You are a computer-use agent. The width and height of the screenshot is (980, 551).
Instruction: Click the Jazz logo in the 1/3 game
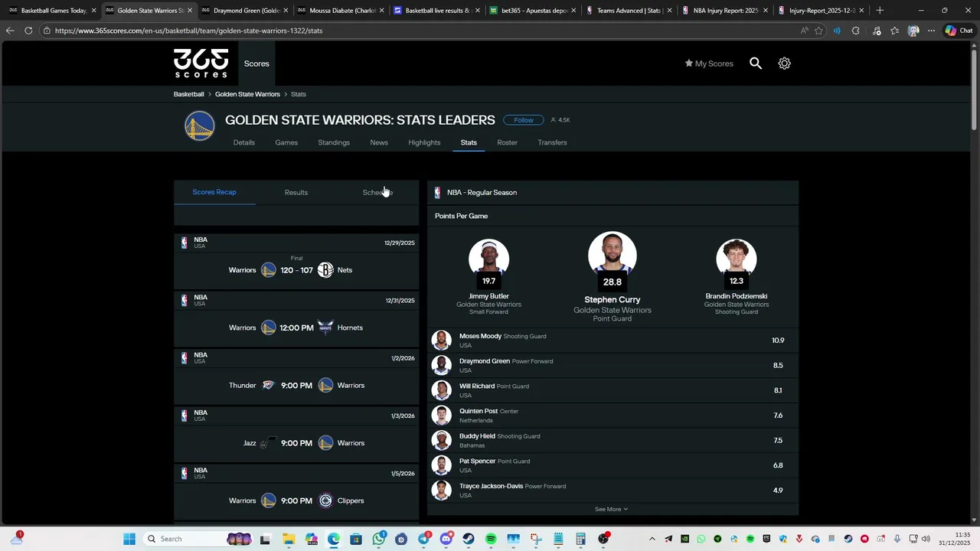coord(268,442)
